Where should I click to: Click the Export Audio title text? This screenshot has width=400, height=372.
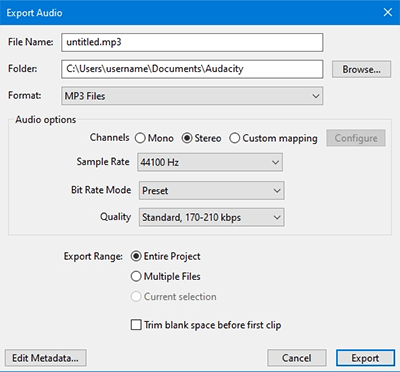34,13
